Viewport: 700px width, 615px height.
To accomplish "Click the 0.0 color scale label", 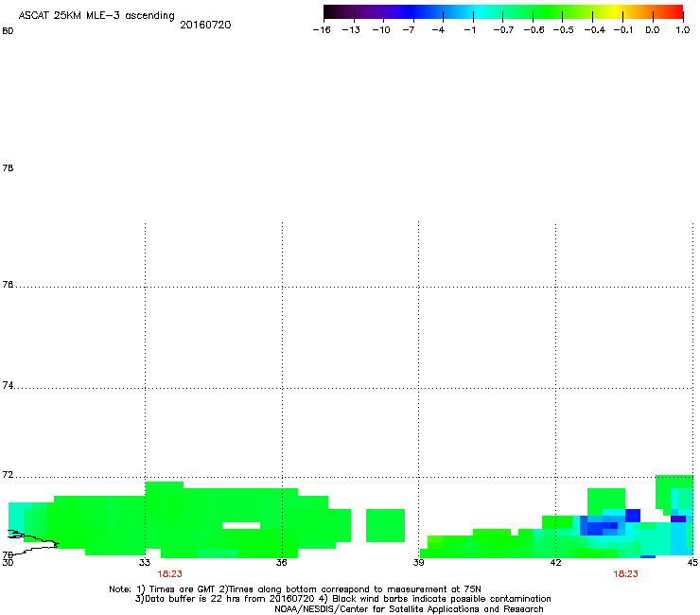I will pos(653,30).
